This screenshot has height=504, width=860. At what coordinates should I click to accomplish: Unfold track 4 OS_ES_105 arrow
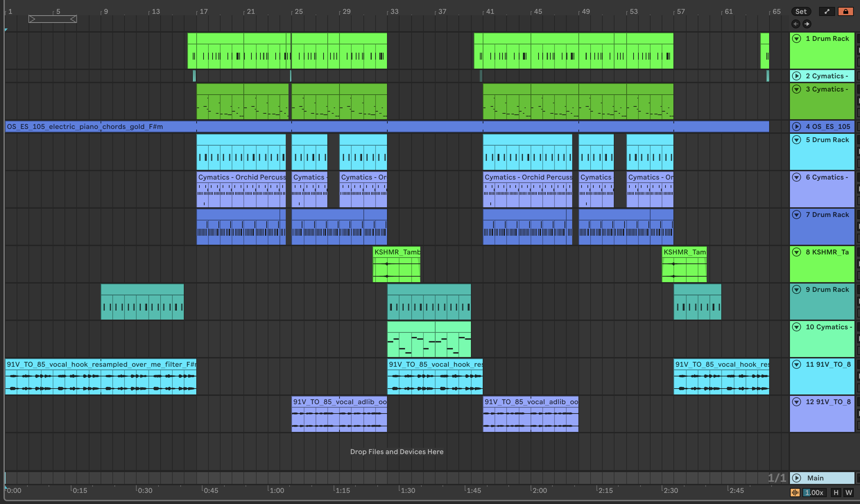[797, 127]
